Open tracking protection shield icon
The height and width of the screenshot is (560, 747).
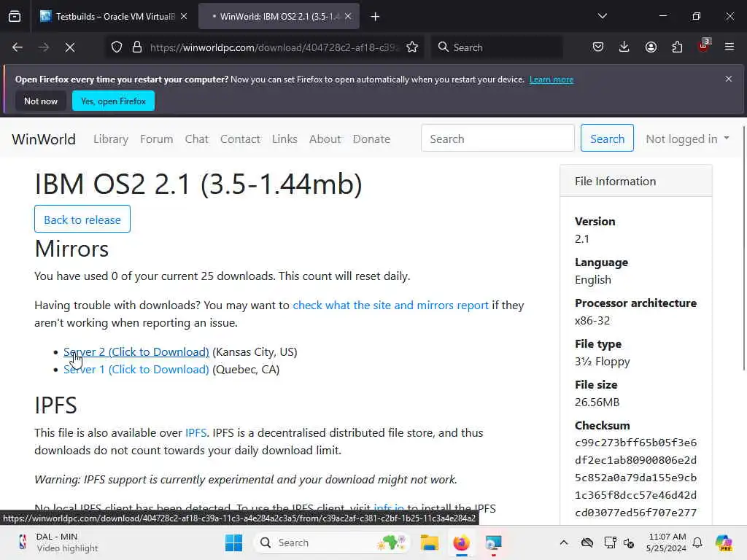click(x=117, y=47)
